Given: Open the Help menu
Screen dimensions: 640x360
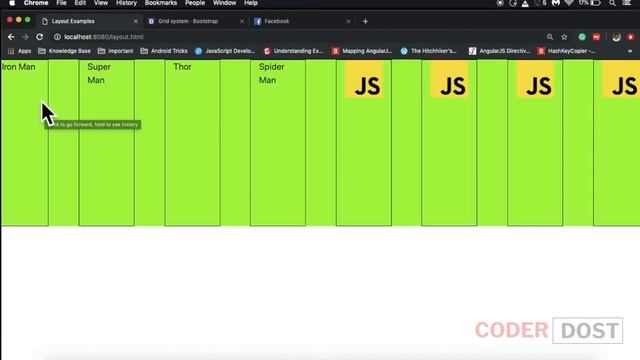Looking at the screenshot, I should [x=251, y=3].
